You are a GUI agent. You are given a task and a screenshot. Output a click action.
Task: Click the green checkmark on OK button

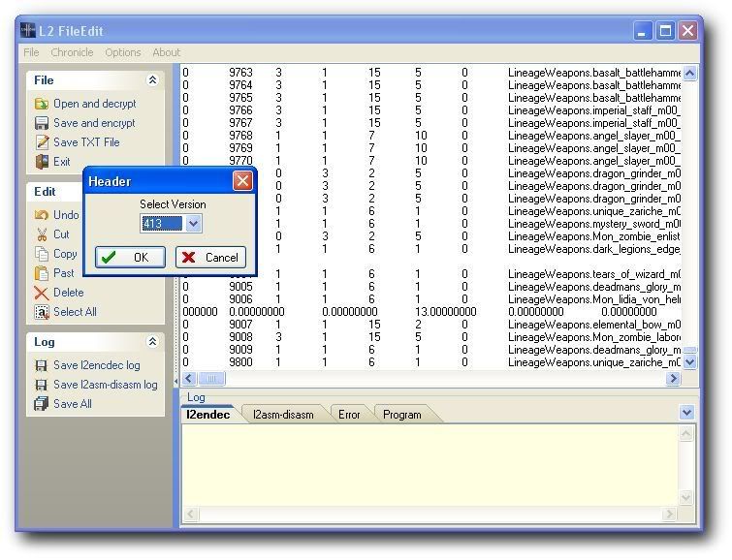click(109, 257)
